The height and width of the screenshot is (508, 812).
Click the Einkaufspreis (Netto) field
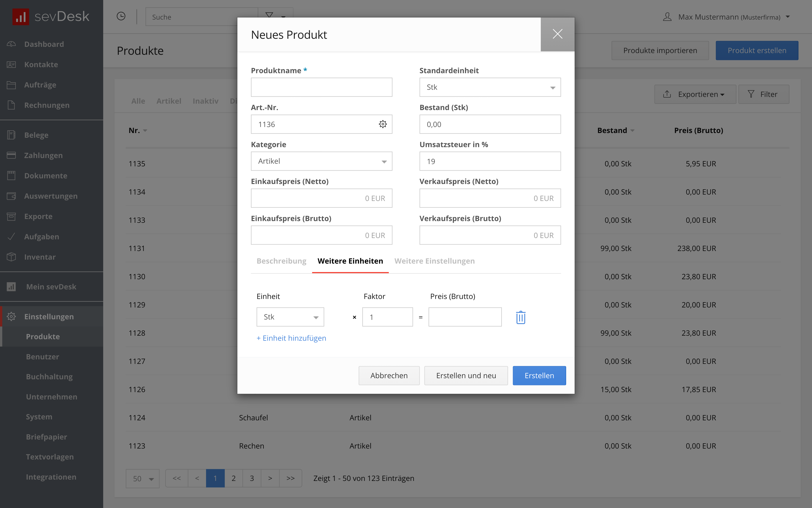point(321,198)
